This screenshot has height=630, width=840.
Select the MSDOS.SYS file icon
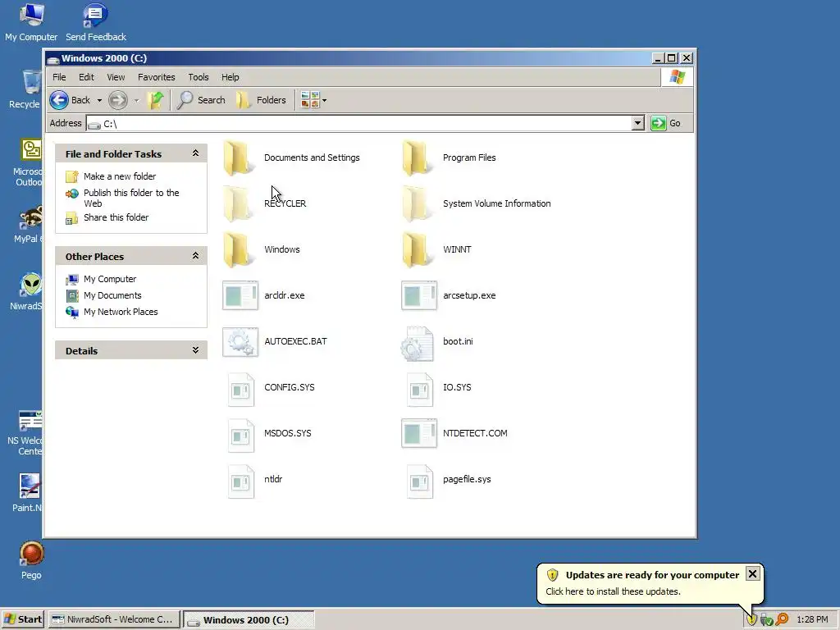[241, 436]
